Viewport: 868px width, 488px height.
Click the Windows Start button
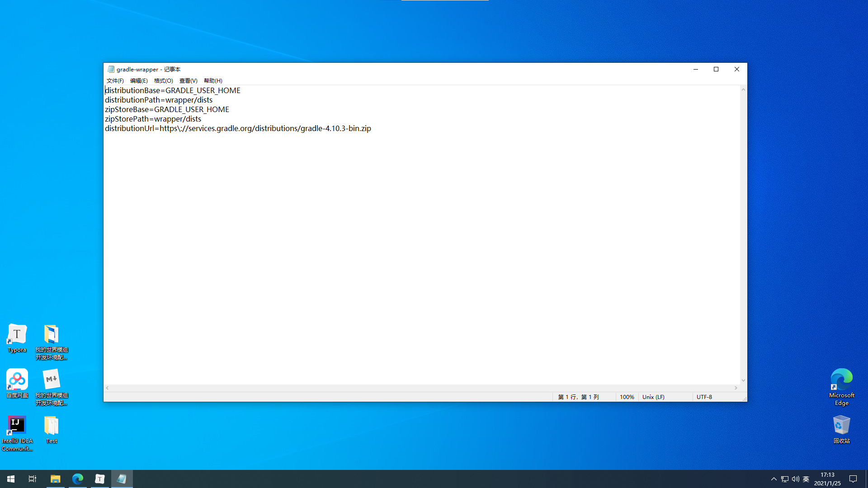point(11,479)
